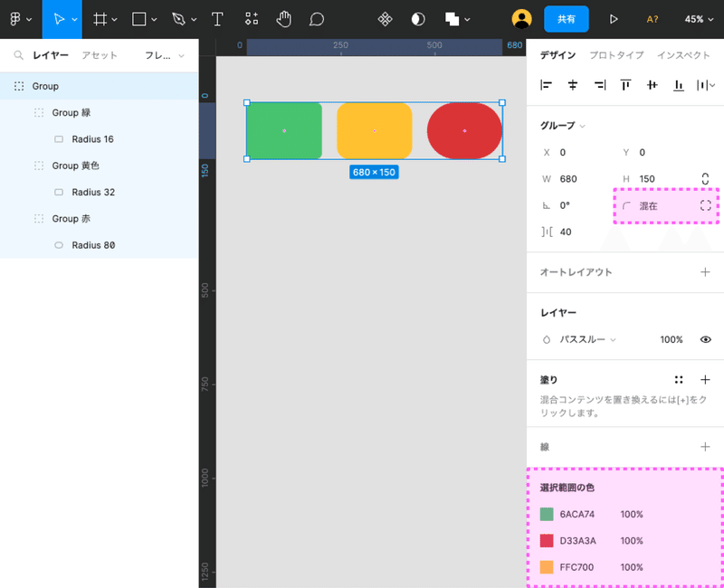The image size is (724, 588).
Task: Click the layer search icon
Action: point(18,55)
